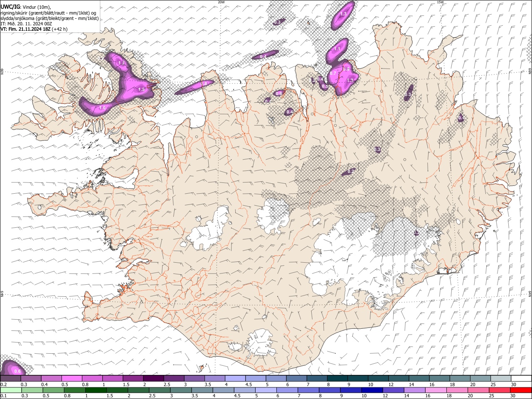This screenshot has height=399, width=532.
Task: Click the 0.4 label in the upper legend
Action: tap(44, 385)
